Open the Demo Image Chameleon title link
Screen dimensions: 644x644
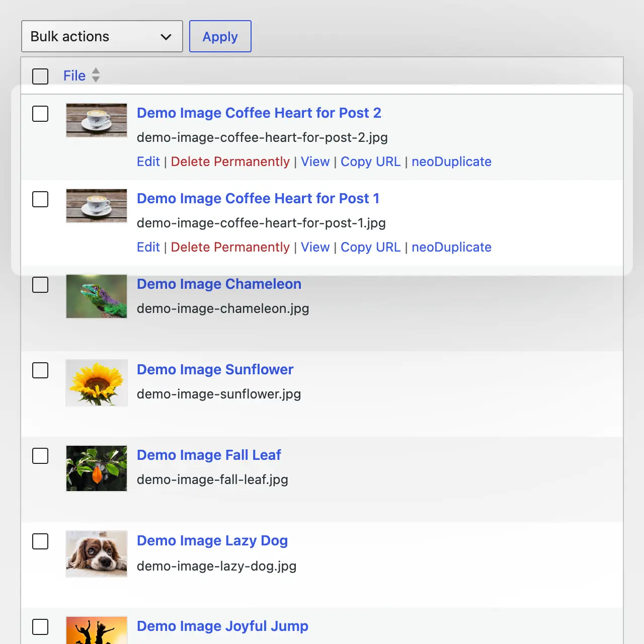[219, 284]
